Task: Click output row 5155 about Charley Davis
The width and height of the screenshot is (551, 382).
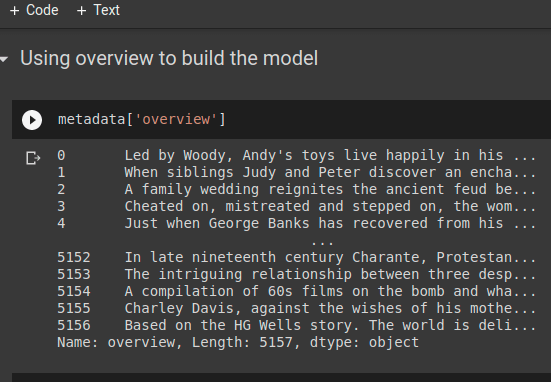Action: [x=296, y=308]
